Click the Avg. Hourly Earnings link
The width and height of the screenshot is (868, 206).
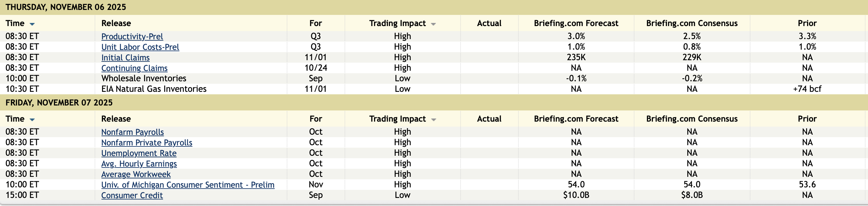click(139, 164)
